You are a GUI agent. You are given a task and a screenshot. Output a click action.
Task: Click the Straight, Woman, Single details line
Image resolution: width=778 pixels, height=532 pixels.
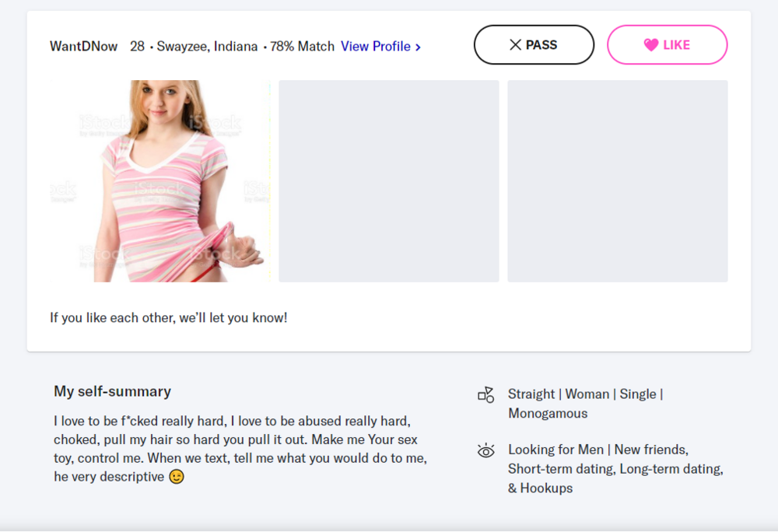pyautogui.click(x=585, y=394)
